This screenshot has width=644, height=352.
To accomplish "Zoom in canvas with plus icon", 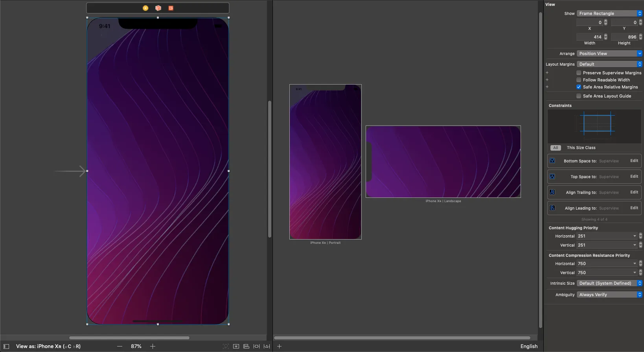I will (153, 346).
